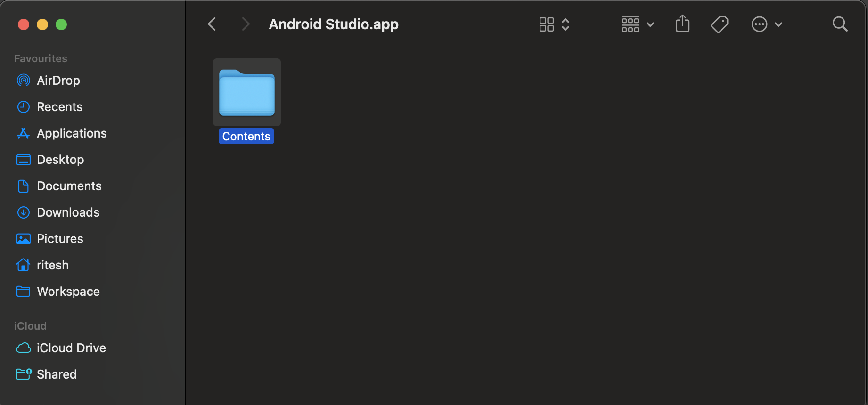Click the Favourites section header
Screen dimensions: 868x405
click(x=41, y=58)
